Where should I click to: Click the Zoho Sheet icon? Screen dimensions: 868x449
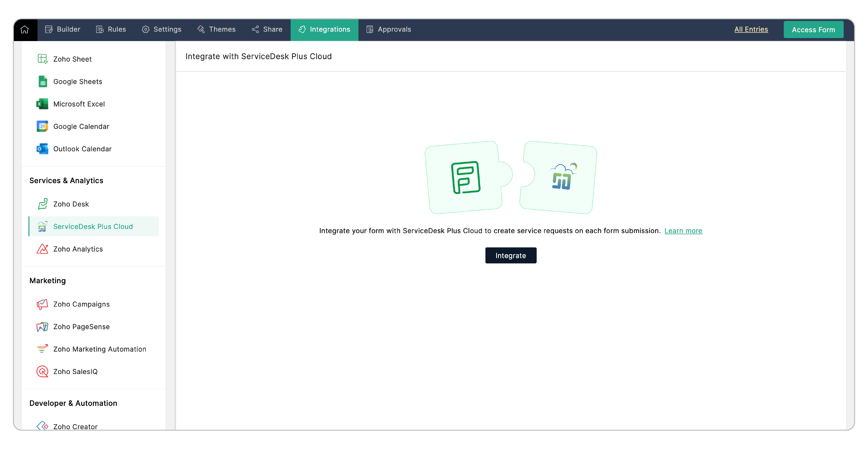point(42,59)
